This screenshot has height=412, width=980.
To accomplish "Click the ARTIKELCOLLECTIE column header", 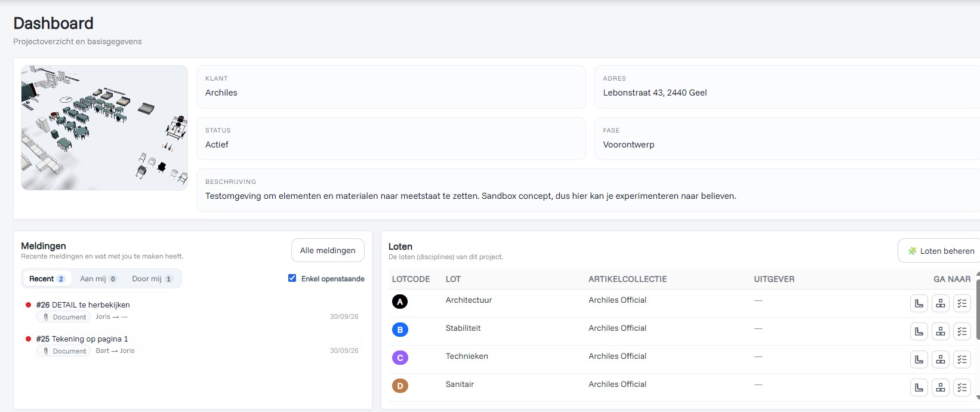I will tap(627, 279).
